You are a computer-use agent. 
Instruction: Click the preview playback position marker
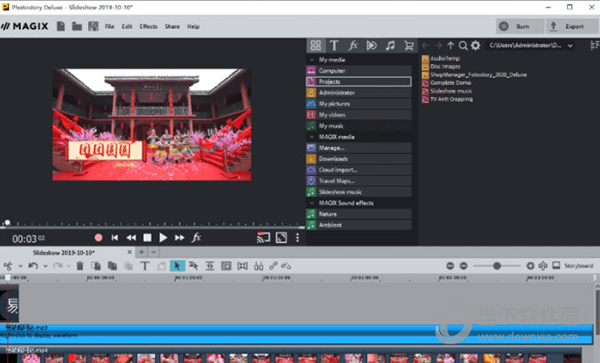click(x=7, y=223)
